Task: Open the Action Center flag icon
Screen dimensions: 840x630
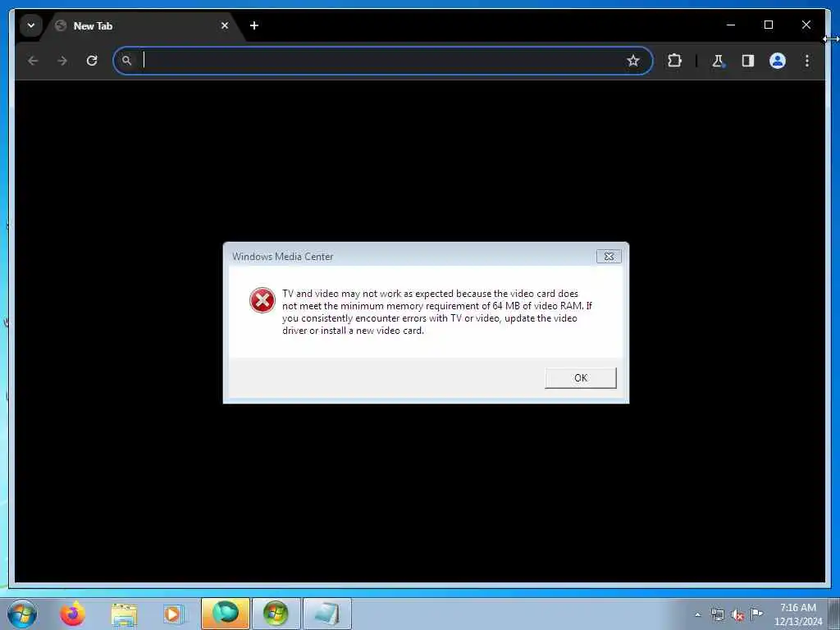Action: [x=756, y=614]
